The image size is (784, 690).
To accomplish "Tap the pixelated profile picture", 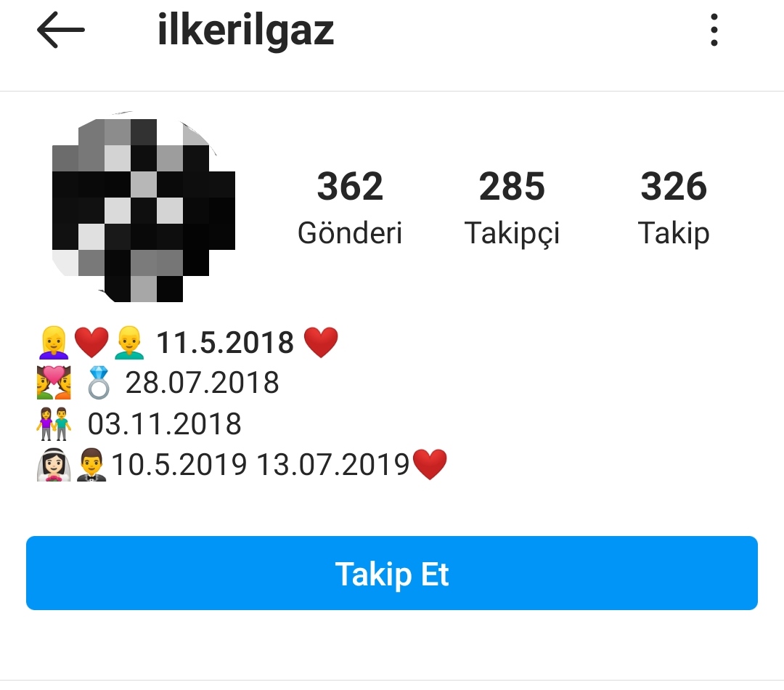I will tap(144, 207).
